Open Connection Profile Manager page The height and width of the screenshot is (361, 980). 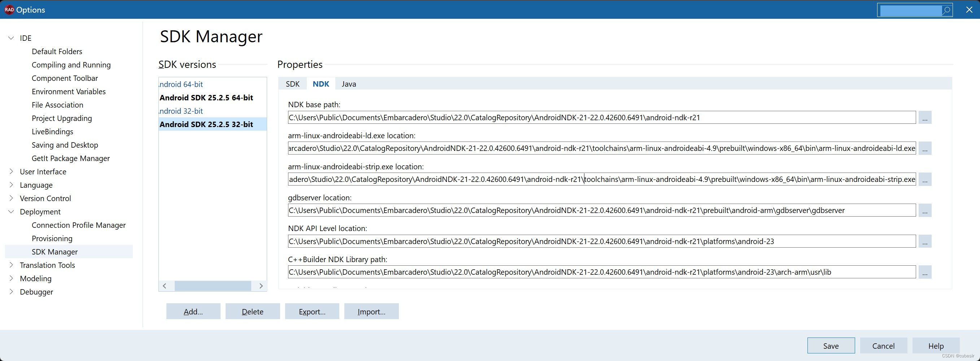[x=78, y=225]
